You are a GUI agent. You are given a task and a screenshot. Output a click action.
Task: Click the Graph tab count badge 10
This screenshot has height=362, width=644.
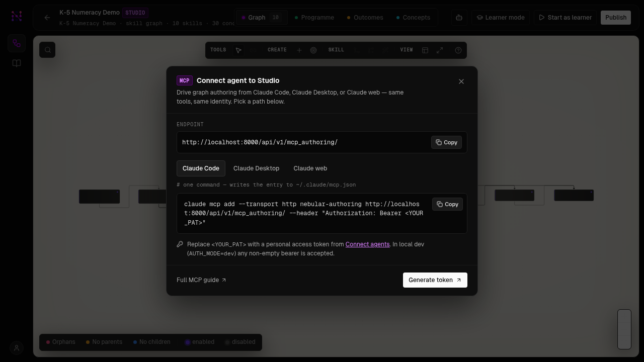275,18
